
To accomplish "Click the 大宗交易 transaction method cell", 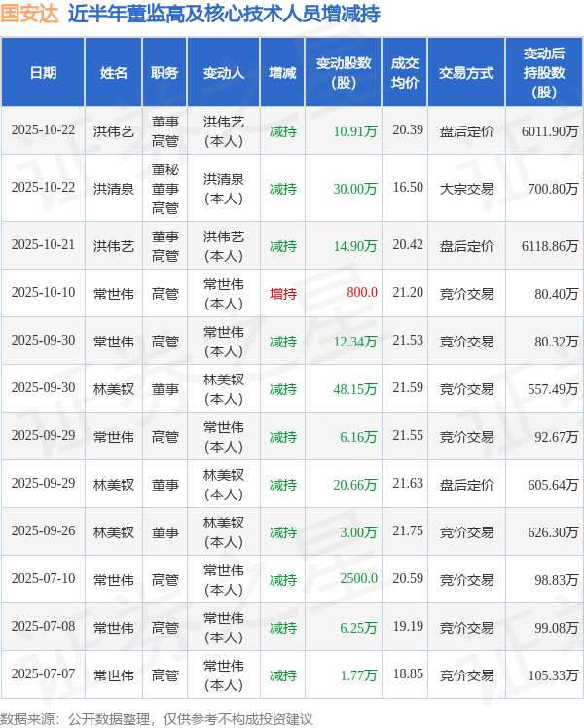I will click(x=466, y=189).
